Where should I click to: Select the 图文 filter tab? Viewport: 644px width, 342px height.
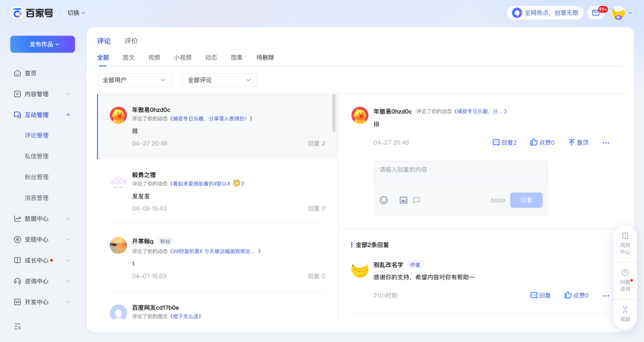point(129,58)
